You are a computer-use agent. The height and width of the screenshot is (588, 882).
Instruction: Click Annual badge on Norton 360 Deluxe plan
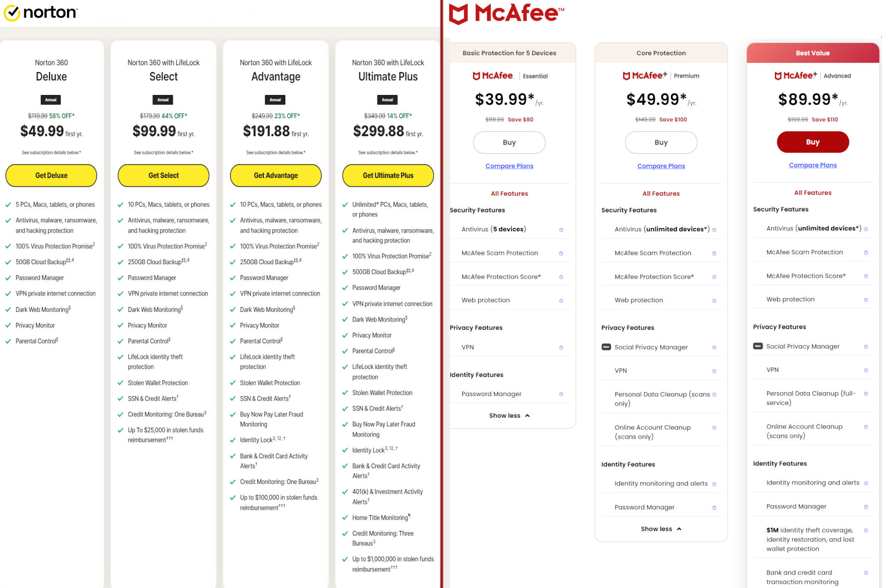52,100
